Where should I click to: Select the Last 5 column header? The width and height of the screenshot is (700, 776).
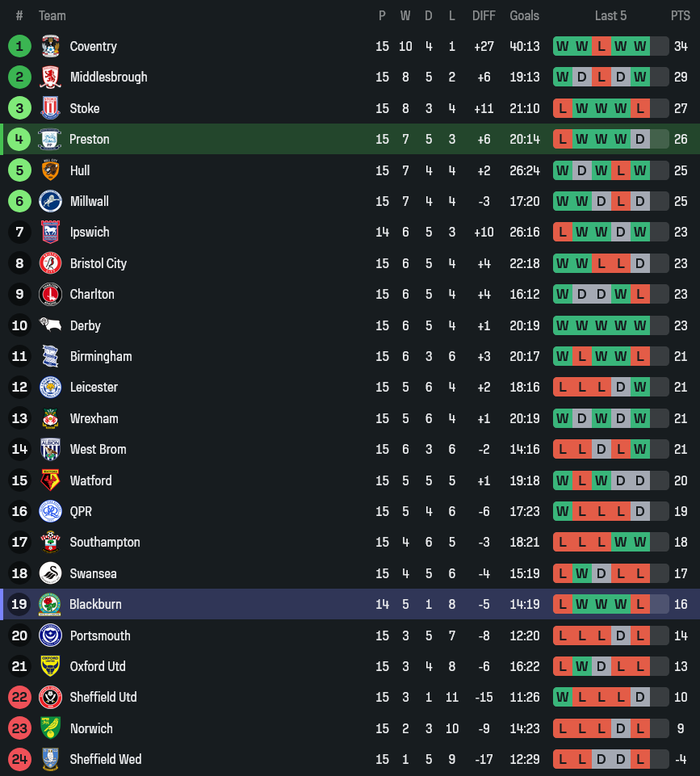click(610, 15)
